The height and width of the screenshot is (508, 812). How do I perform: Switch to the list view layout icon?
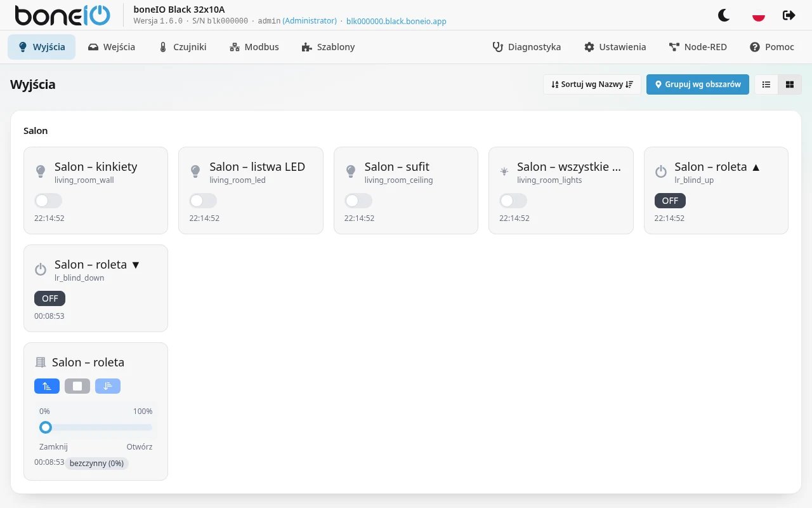tap(766, 84)
